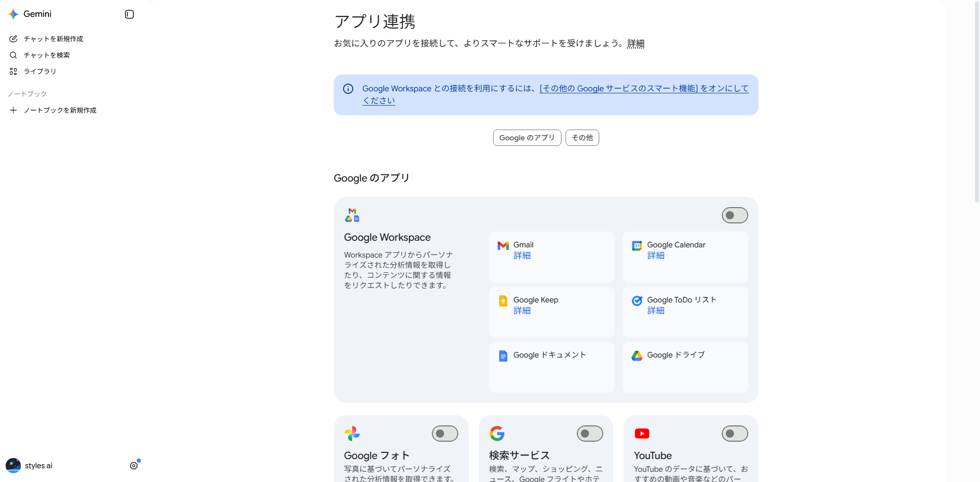Click the Google Docs document icon
Viewport: 980px width, 482px height.
(x=503, y=356)
